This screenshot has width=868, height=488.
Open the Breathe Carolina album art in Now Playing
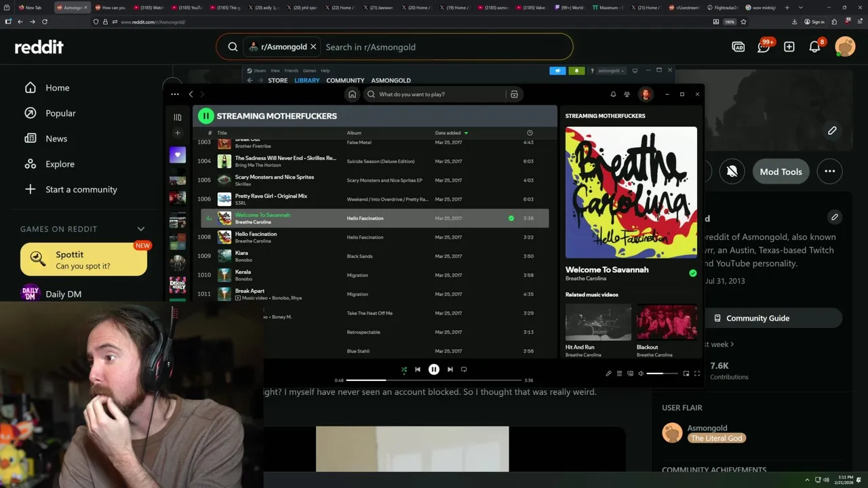coord(631,192)
